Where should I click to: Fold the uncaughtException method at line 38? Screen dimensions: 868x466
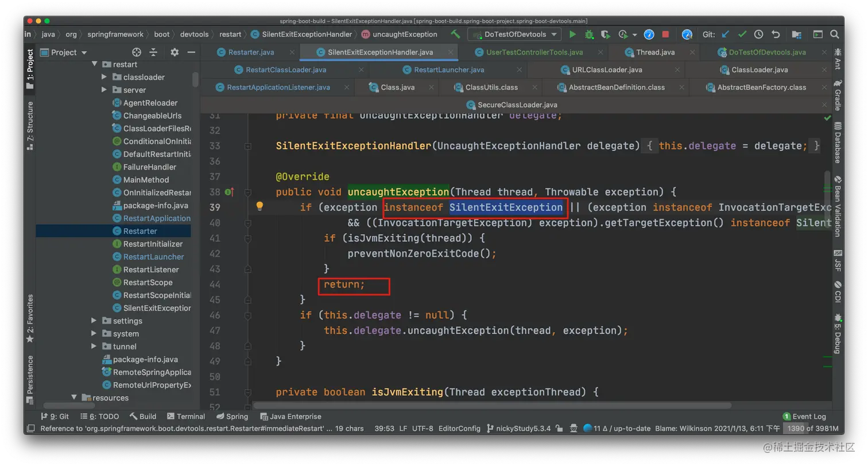pyautogui.click(x=248, y=192)
